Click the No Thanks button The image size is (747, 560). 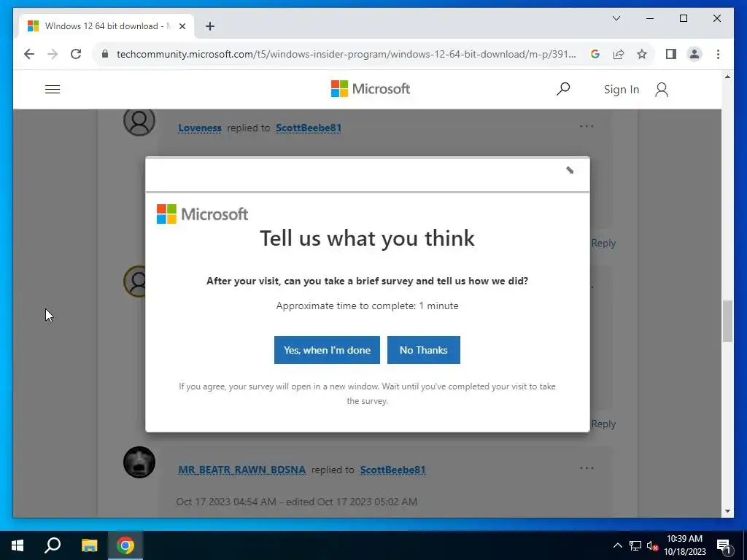424,350
